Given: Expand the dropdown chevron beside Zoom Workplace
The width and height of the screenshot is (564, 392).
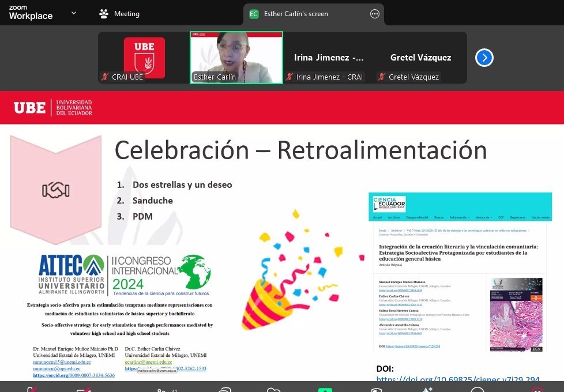Looking at the screenshot, I should (74, 13).
